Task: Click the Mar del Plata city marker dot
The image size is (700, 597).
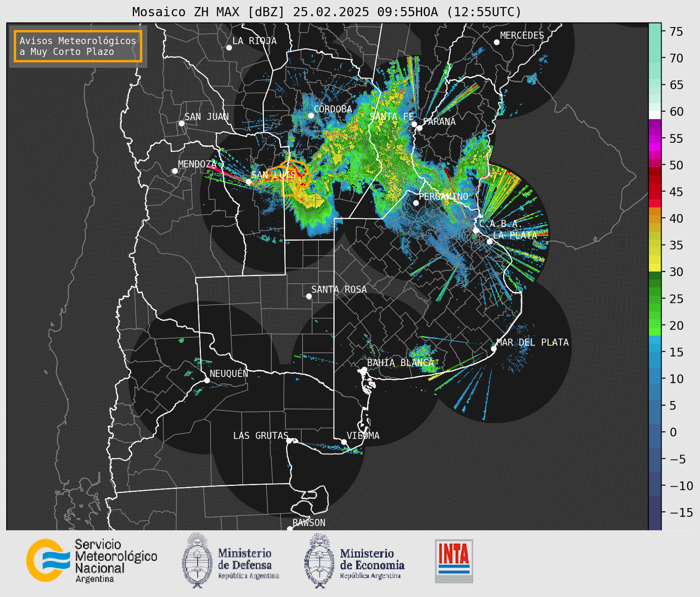Action: click(494, 349)
